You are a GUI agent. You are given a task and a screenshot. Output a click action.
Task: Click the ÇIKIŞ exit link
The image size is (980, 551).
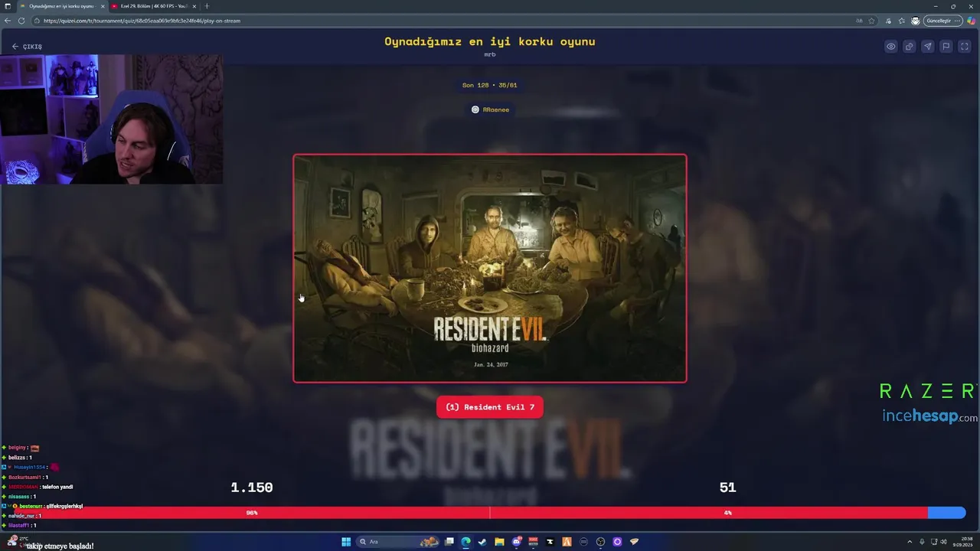[27, 47]
